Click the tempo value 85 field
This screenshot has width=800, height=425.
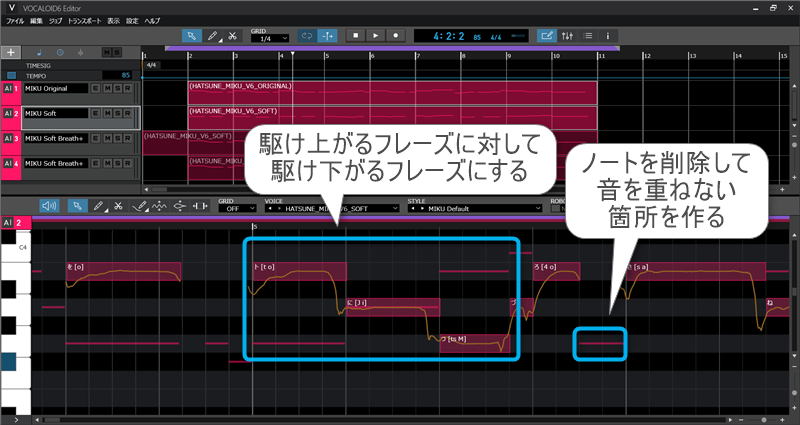click(x=117, y=76)
